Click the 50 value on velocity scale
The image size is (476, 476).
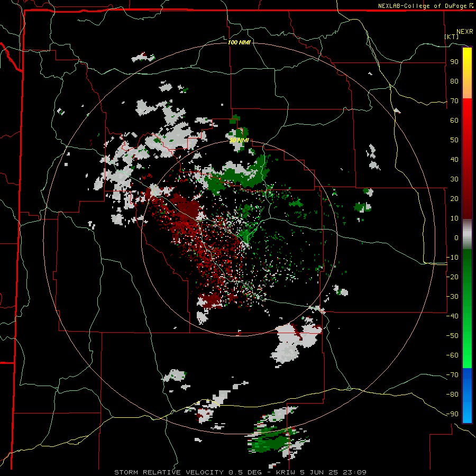click(x=454, y=140)
